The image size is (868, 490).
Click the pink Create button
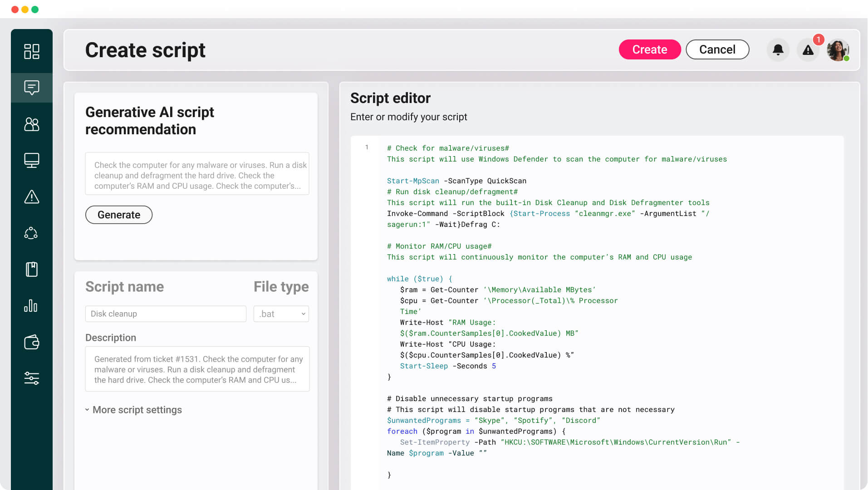pos(649,49)
